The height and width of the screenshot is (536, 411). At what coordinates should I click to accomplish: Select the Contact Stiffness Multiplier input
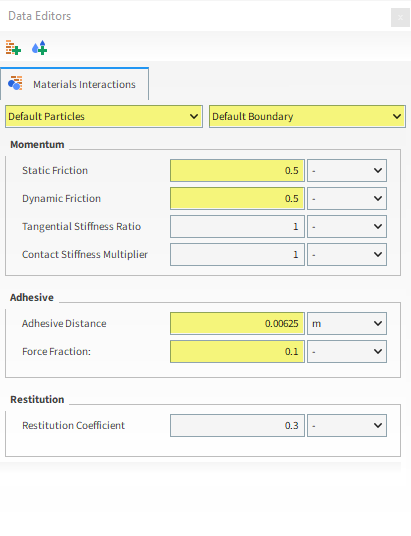coord(237,254)
